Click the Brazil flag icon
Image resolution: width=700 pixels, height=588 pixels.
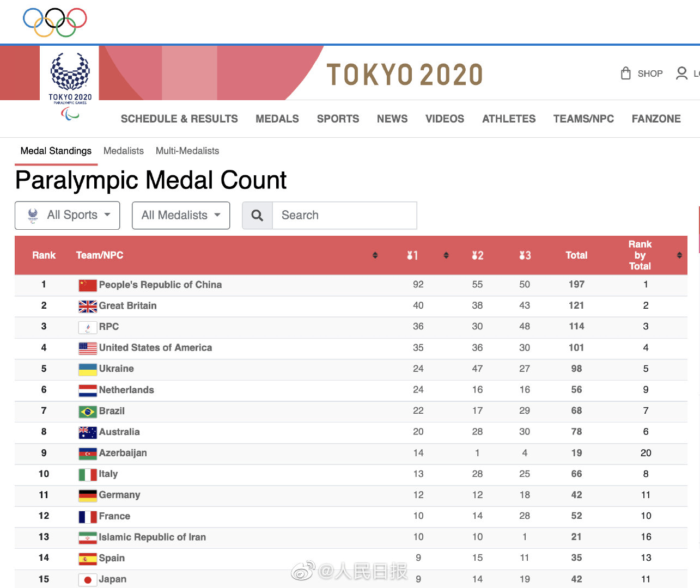(x=88, y=412)
